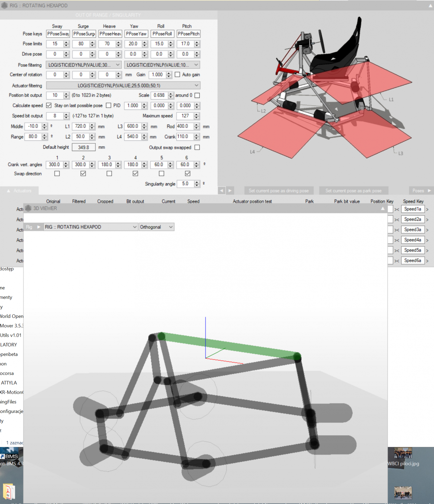Click the Sway pose limits field
434x504 pixels.
(55, 44)
